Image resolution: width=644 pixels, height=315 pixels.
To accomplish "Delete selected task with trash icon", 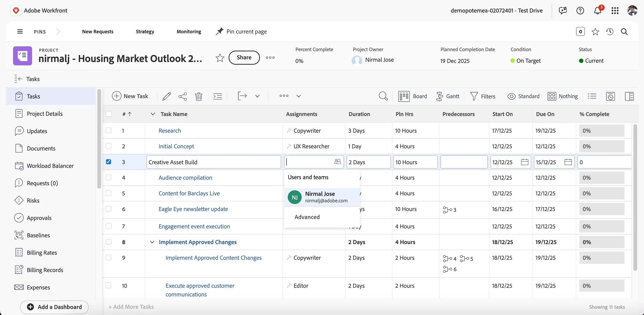I will coord(199,96).
